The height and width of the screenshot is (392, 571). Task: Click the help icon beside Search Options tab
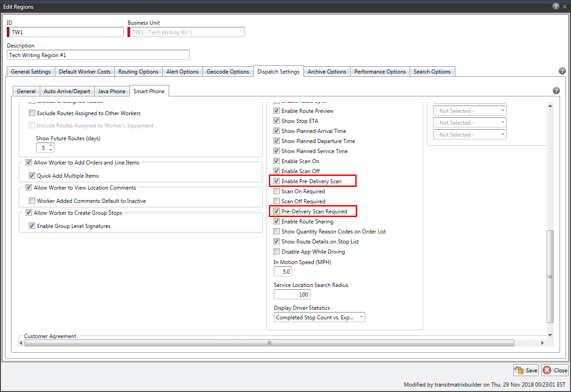pos(562,71)
